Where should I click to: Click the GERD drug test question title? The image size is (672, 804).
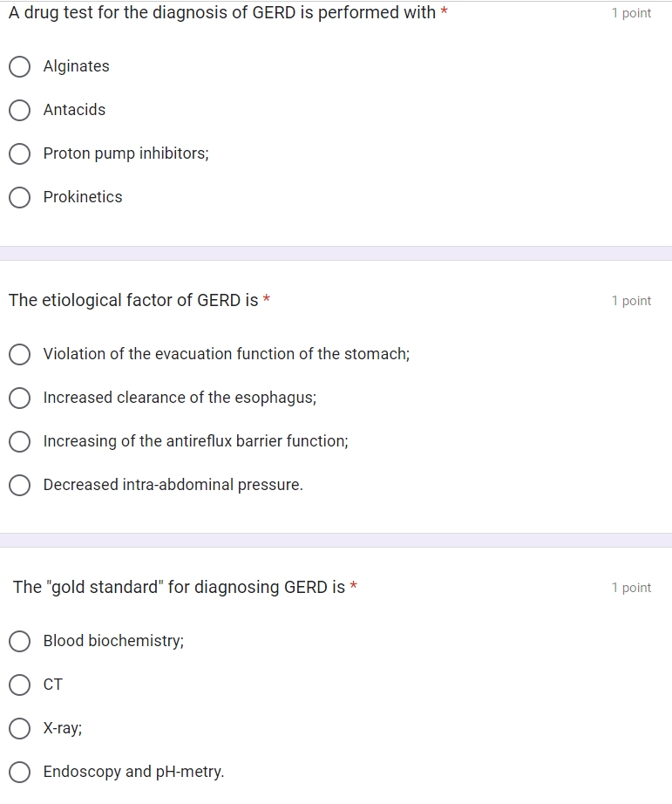pyautogui.click(x=221, y=12)
